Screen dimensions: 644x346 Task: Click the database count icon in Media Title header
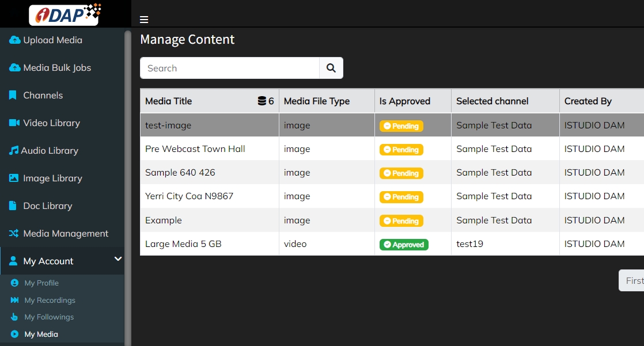pyautogui.click(x=262, y=101)
